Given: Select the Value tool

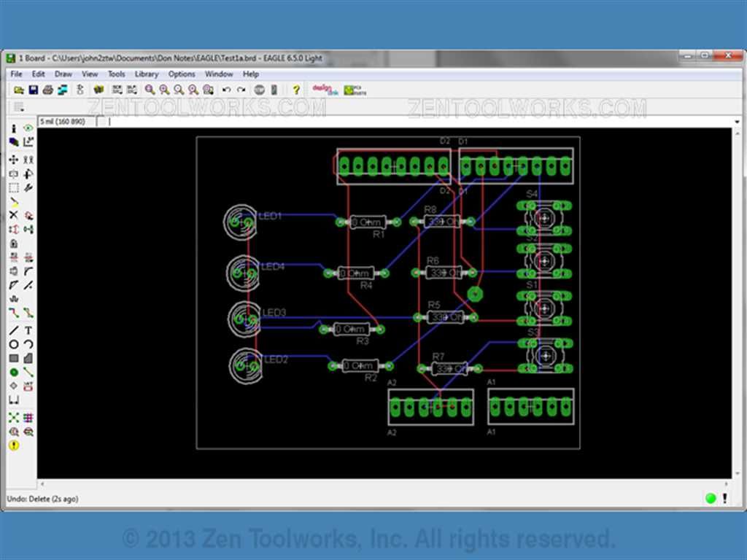Looking at the screenshot, I should (x=28, y=257).
